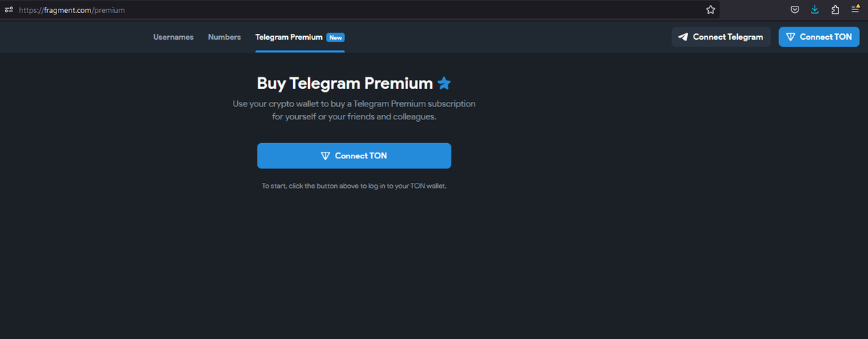This screenshot has height=339, width=868.
Task: Switch to the Usernames tab
Action: click(174, 37)
